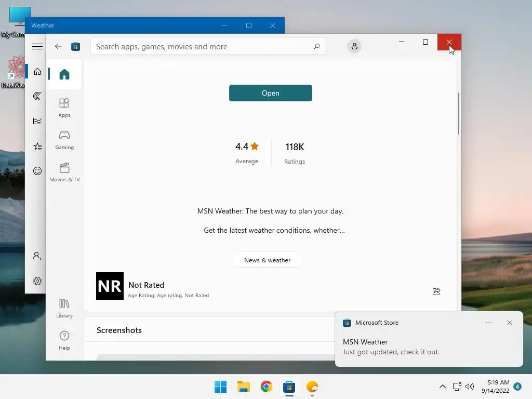Click the volume speaker tray icon
Screen dimensions: 532x399
click(470, 387)
